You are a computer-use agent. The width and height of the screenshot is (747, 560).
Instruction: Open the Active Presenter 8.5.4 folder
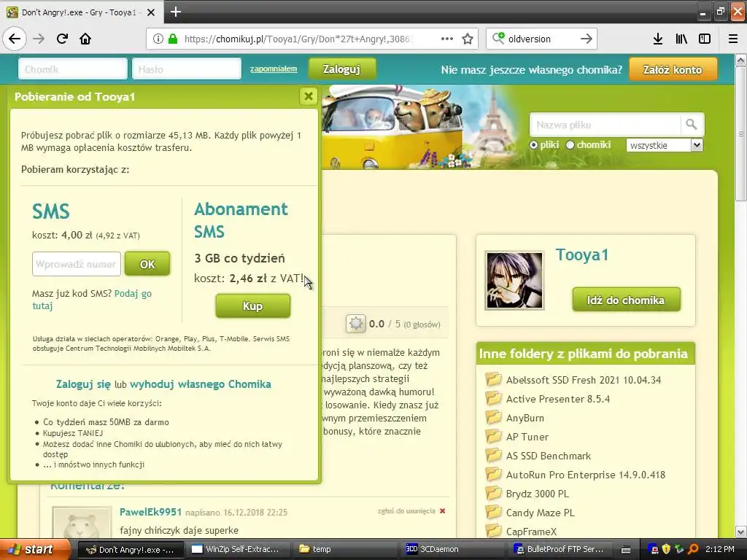click(558, 399)
